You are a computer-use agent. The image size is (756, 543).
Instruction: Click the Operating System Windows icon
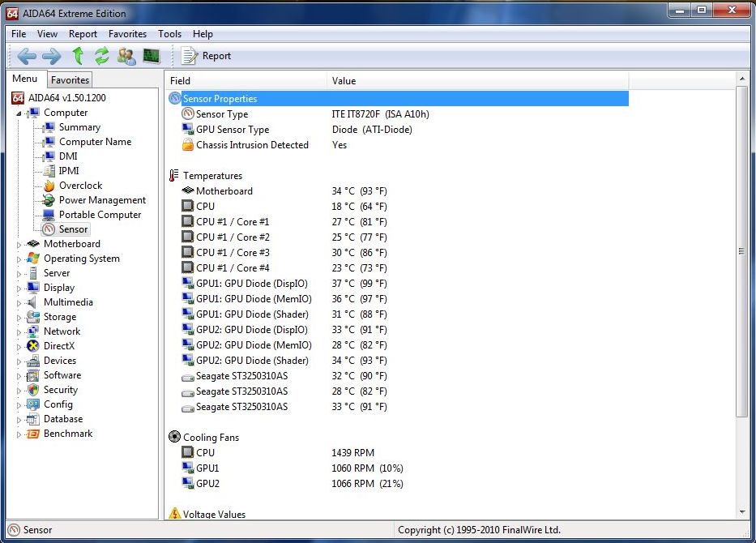tap(33, 259)
